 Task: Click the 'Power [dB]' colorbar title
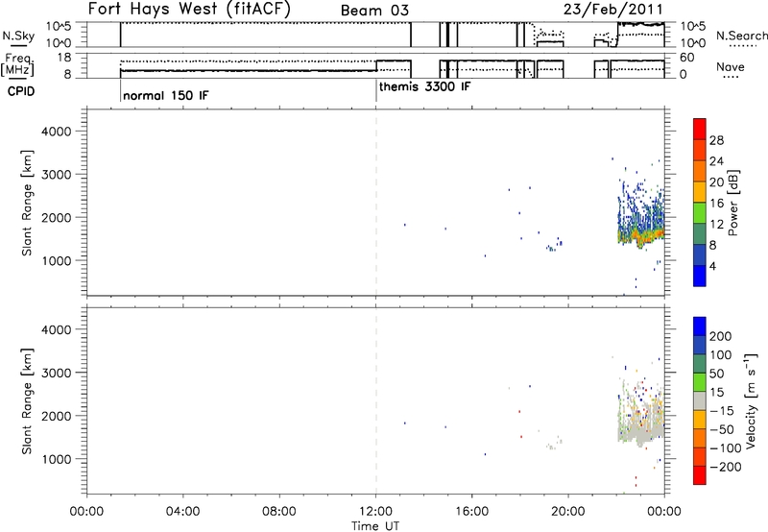(733, 203)
